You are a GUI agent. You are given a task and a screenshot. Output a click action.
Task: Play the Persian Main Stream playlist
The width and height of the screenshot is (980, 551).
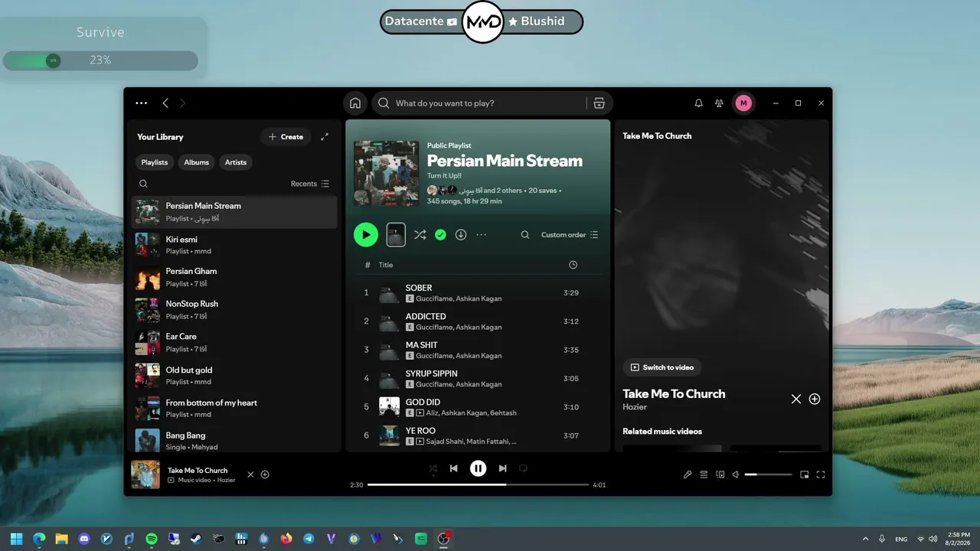pos(366,235)
